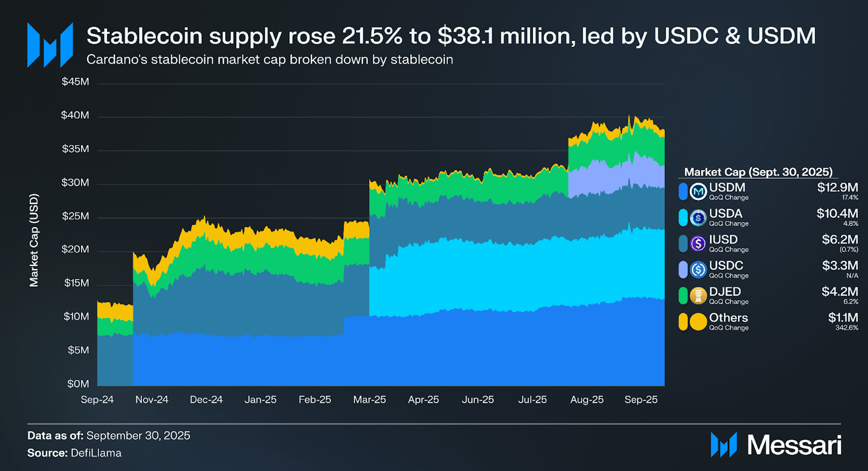The height and width of the screenshot is (471, 868).
Task: Click the DJED green color swatch
Action: pos(683,295)
